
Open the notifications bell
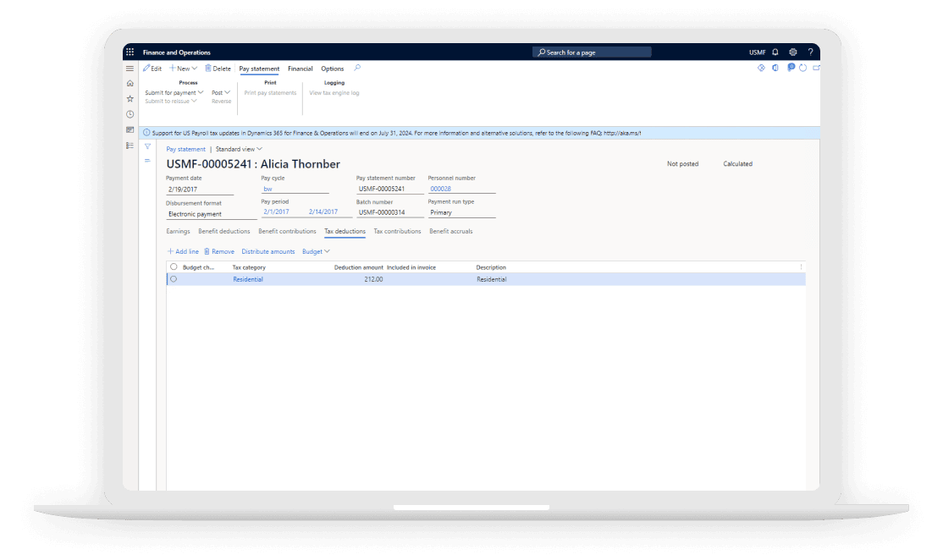click(775, 52)
